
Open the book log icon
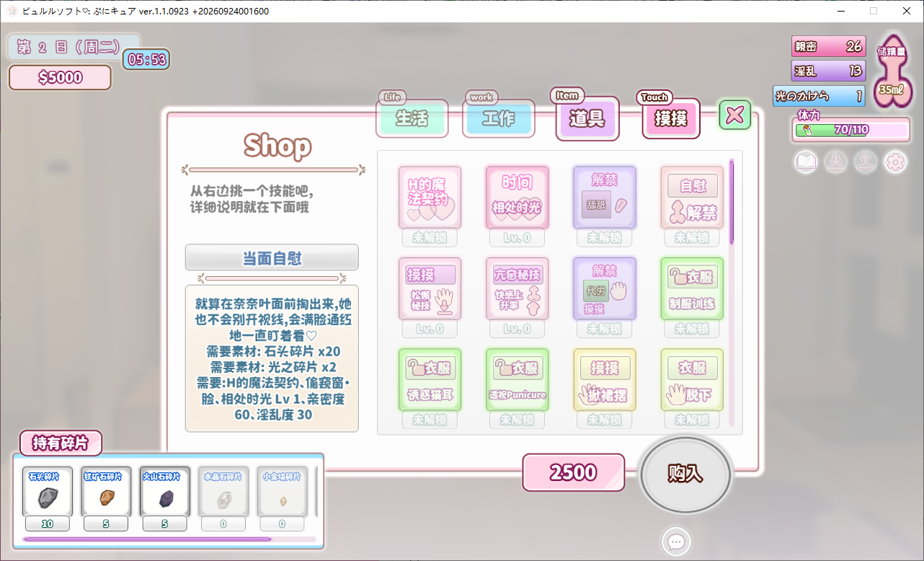[x=806, y=162]
